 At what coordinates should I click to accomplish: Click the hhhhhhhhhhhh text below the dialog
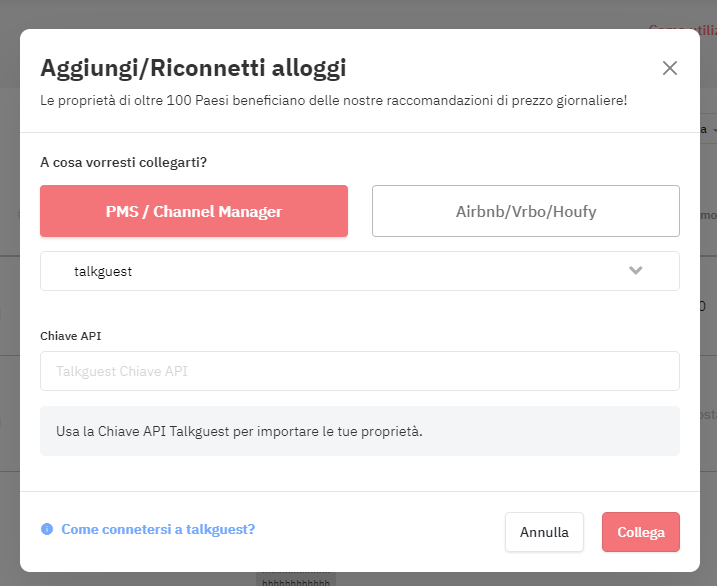tap(295, 582)
